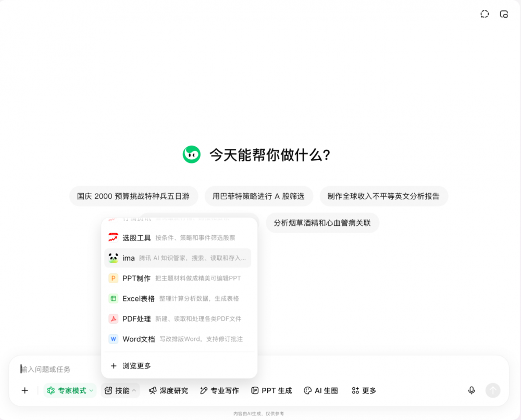Click the 专家模式 flower icon

(x=51, y=390)
